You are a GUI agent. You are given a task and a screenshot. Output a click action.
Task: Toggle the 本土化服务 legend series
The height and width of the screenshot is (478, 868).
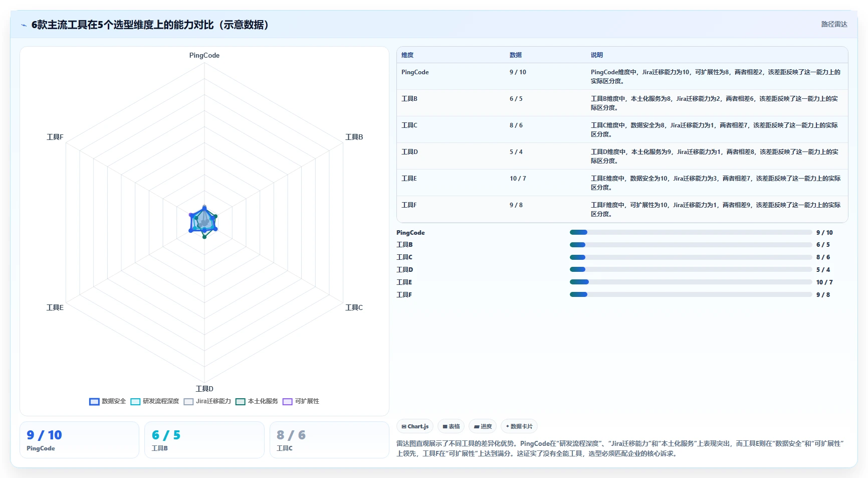tap(257, 401)
